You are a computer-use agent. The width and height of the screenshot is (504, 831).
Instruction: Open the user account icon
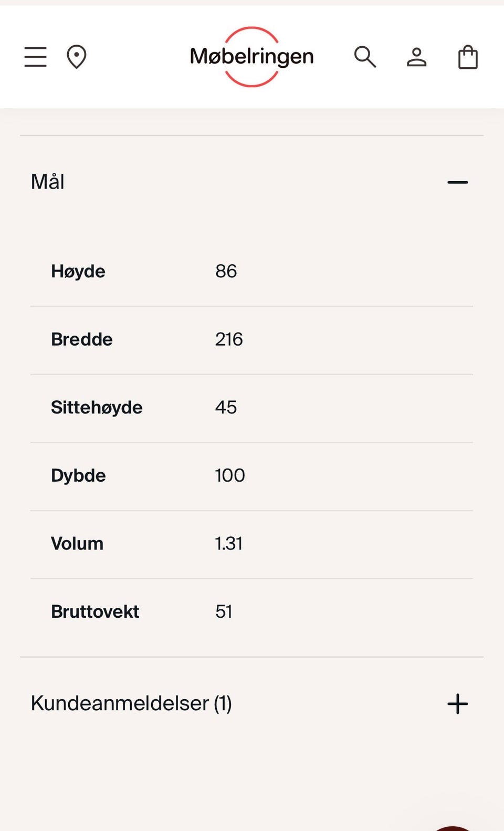[417, 57]
